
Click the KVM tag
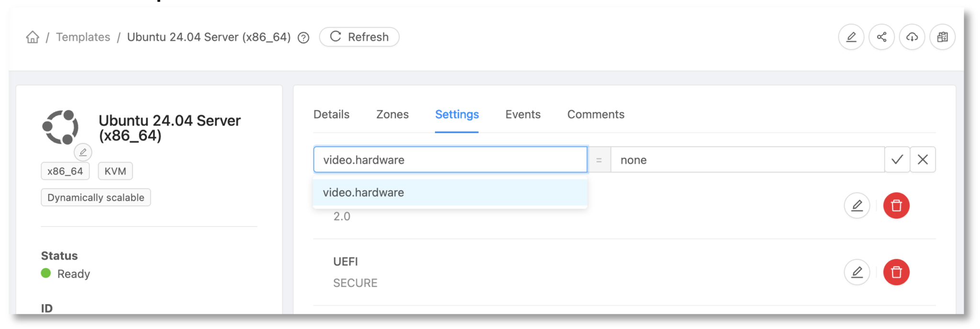[x=115, y=171]
